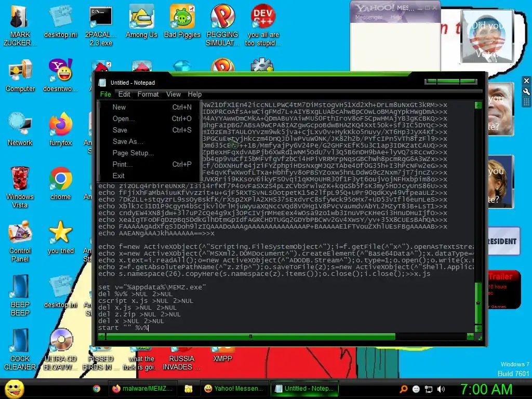Click Notepad horizontal scrollbar right arrow
Screen dimensions: 532x399
(x=470, y=337)
